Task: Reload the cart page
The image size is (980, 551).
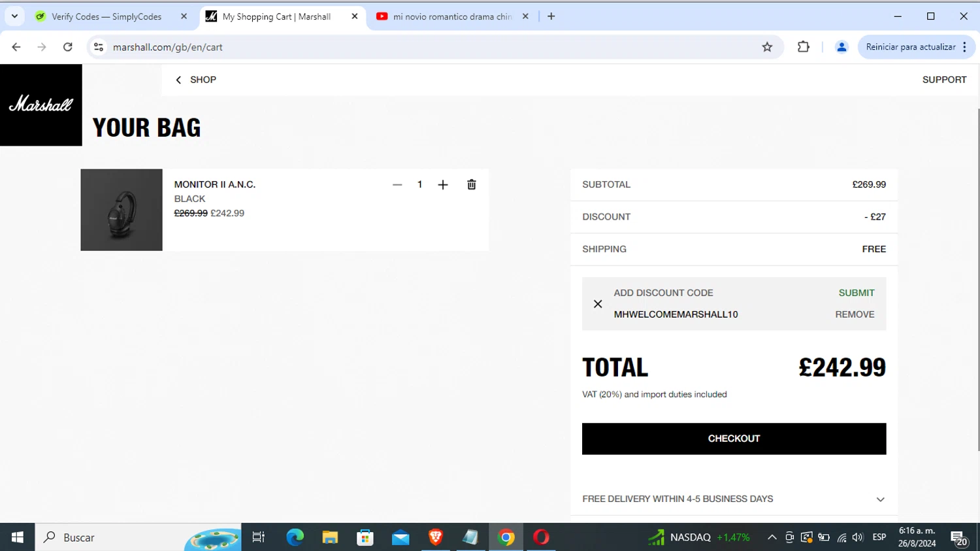Action: coord(68,47)
